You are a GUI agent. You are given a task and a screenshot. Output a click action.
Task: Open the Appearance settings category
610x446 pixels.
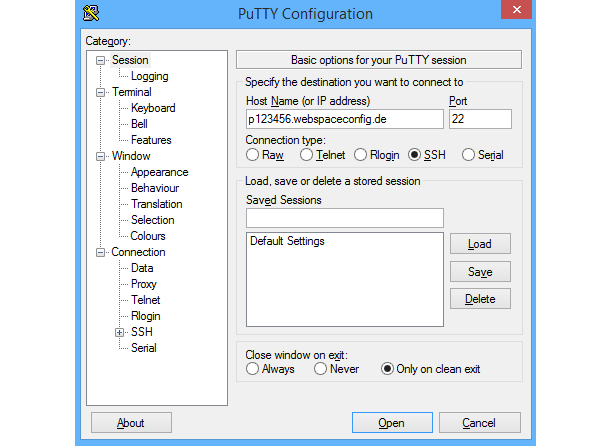click(160, 172)
